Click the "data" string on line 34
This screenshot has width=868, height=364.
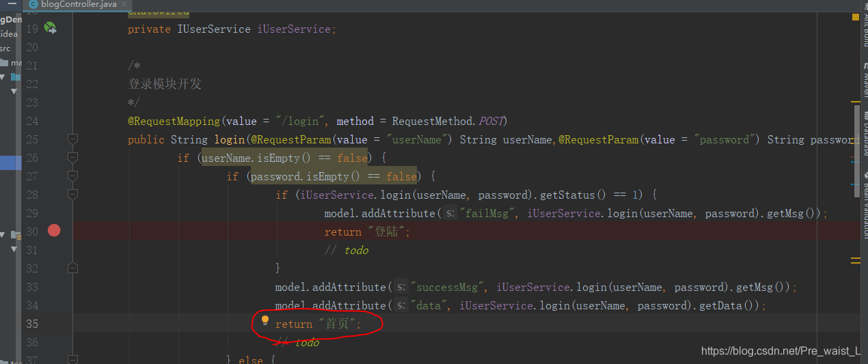[429, 305]
